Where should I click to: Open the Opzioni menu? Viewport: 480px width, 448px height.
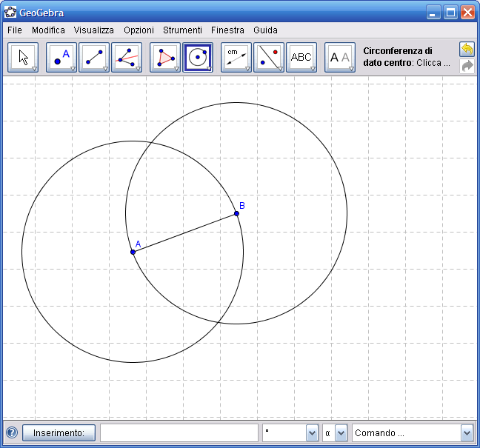pos(139,30)
